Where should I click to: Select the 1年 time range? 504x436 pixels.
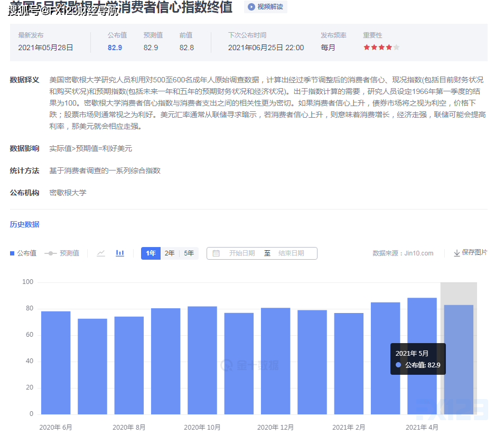click(x=151, y=253)
